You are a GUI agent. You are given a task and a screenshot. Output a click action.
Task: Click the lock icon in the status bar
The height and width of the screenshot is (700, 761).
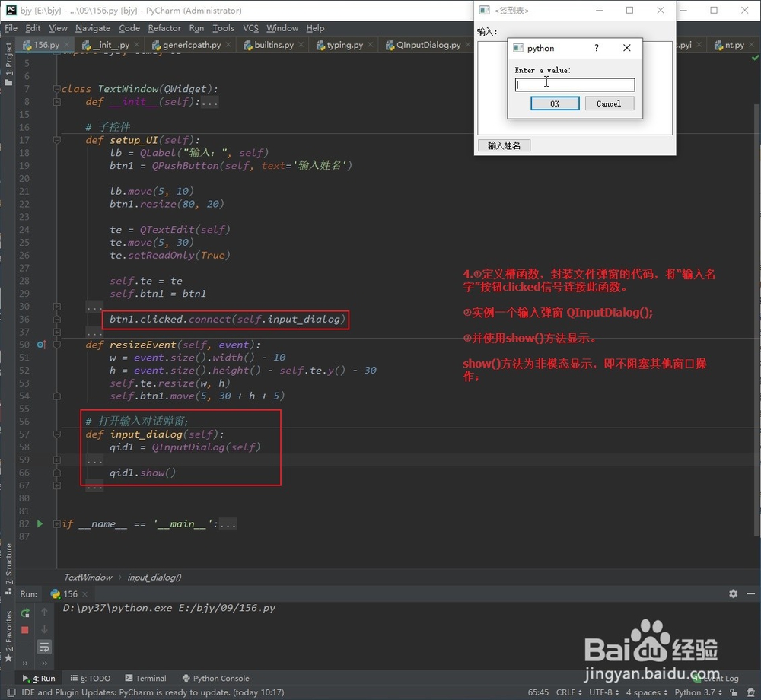click(734, 692)
